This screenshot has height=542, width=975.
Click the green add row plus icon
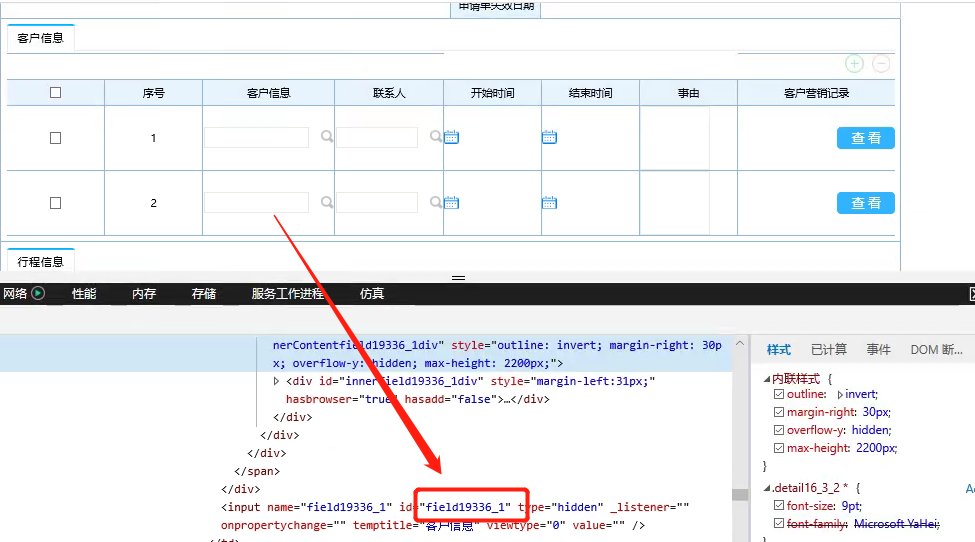pyautogui.click(x=854, y=63)
